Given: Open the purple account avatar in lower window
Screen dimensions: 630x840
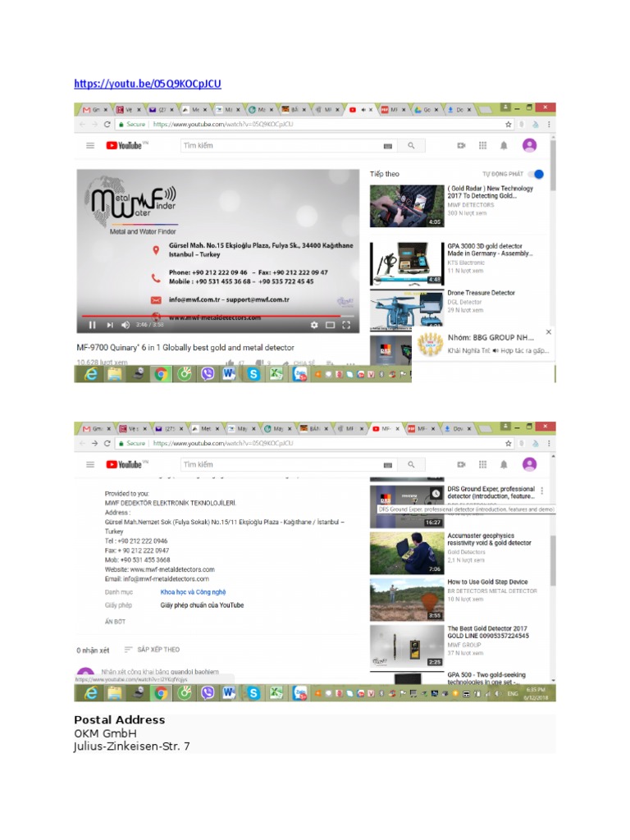Looking at the screenshot, I should (529, 464).
